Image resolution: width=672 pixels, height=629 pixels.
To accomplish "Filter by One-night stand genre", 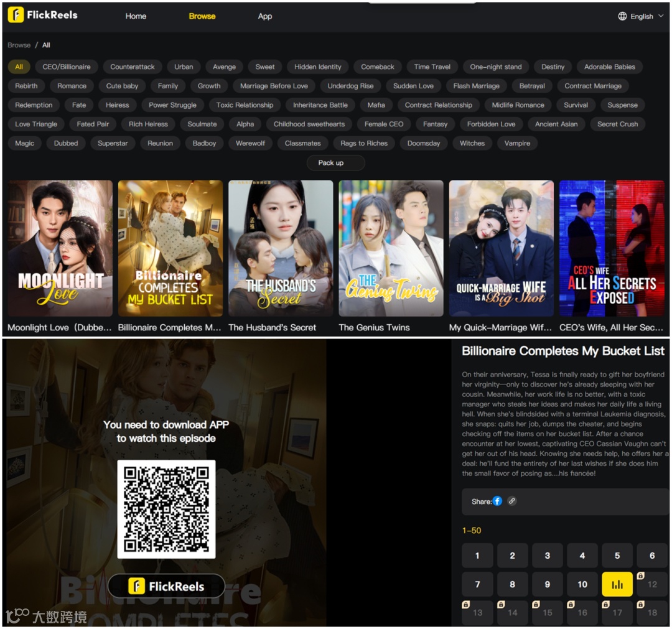I will (496, 67).
